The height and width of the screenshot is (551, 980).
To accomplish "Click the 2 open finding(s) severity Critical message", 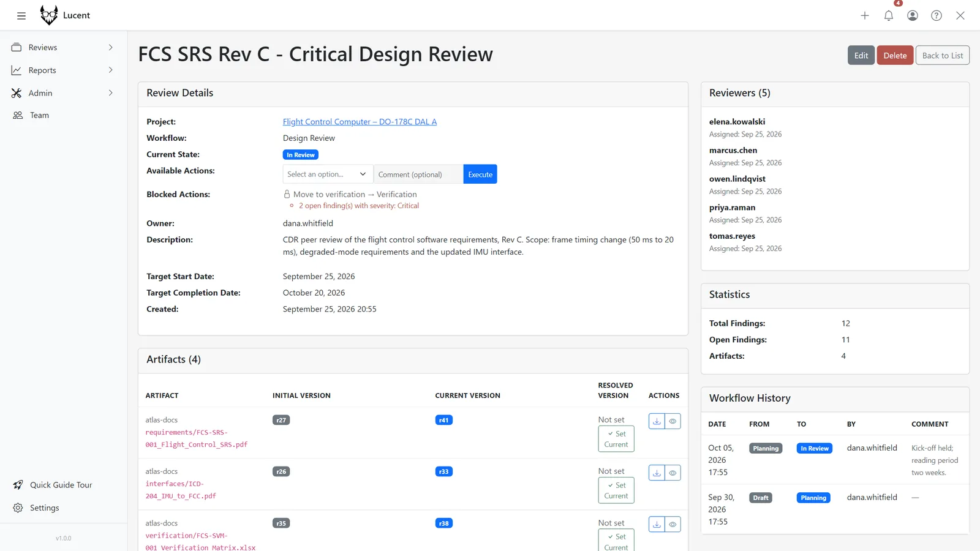I will tap(359, 206).
